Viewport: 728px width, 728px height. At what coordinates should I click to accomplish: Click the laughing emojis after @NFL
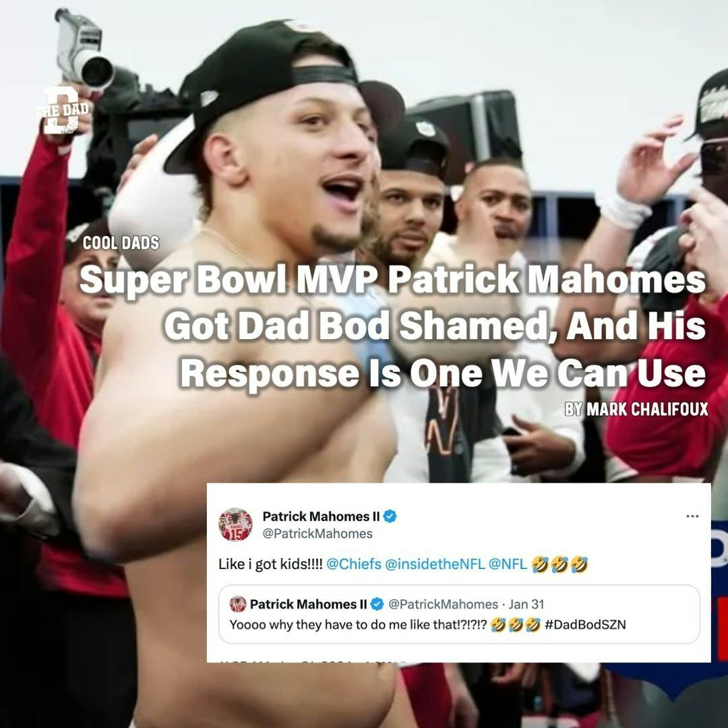point(559,565)
